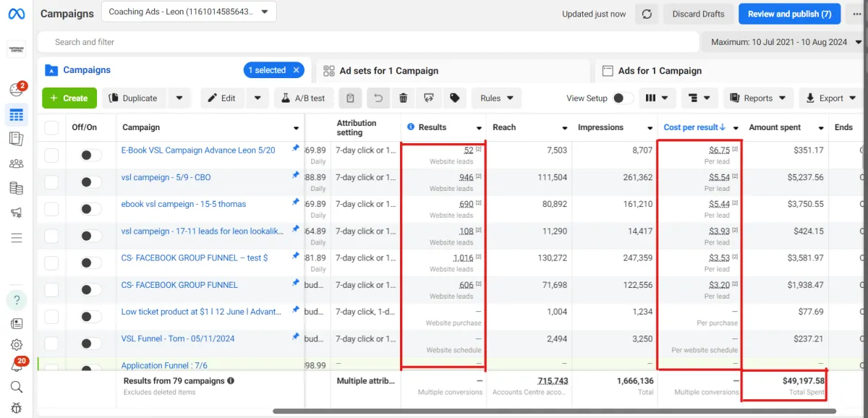
Task: Open the notifications bell in left sidebar
Action: click(x=16, y=366)
